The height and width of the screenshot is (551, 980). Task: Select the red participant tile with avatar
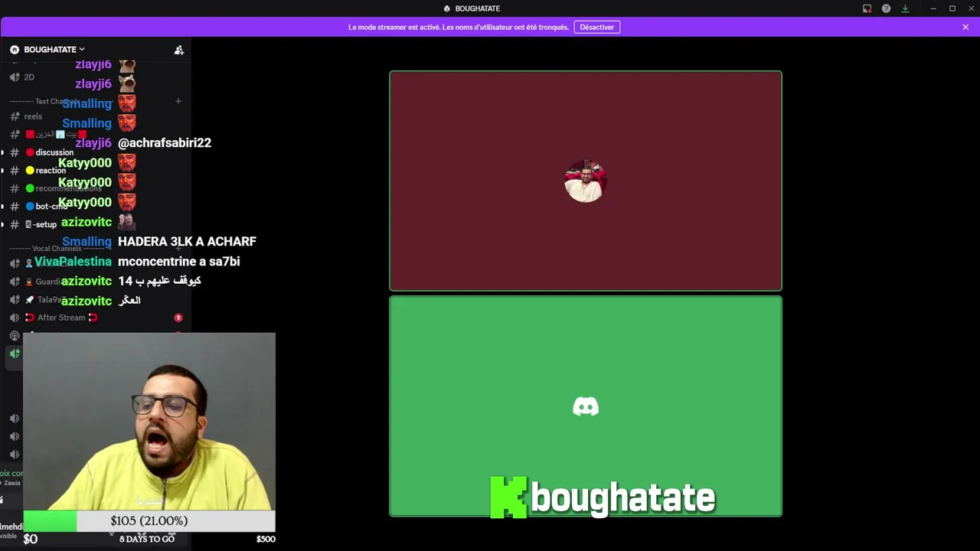point(586,181)
